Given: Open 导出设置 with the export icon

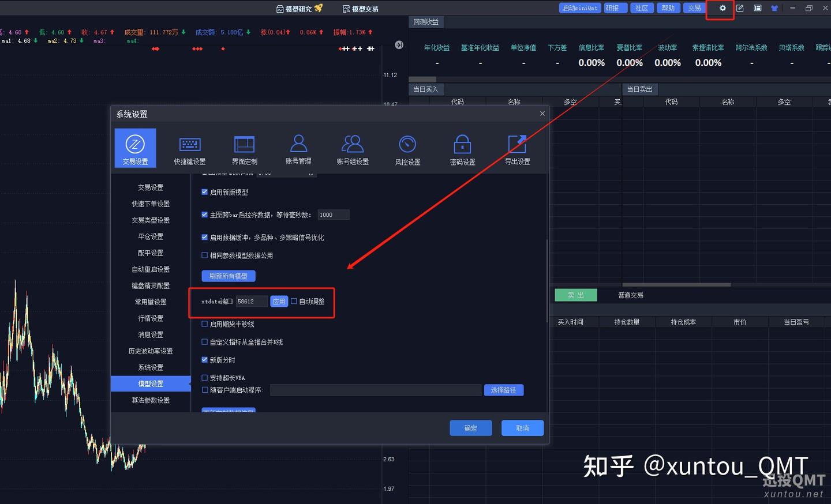Looking at the screenshot, I should (x=516, y=148).
